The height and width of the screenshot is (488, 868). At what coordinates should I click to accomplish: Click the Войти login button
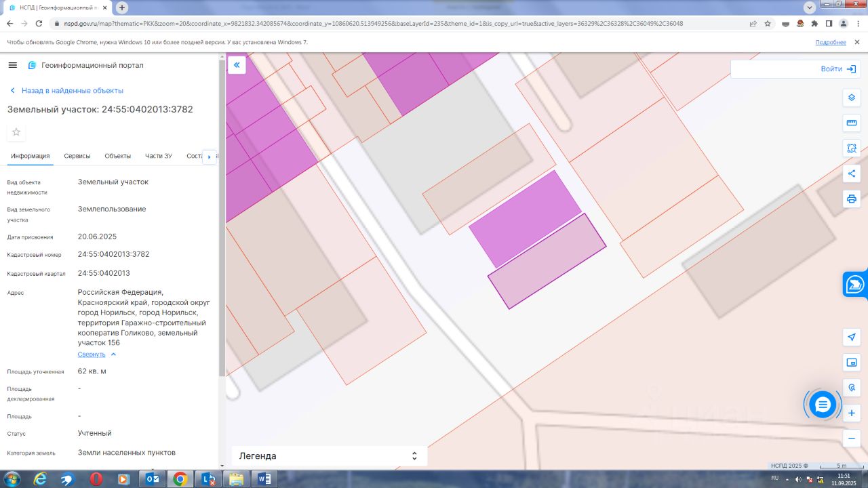(839, 69)
